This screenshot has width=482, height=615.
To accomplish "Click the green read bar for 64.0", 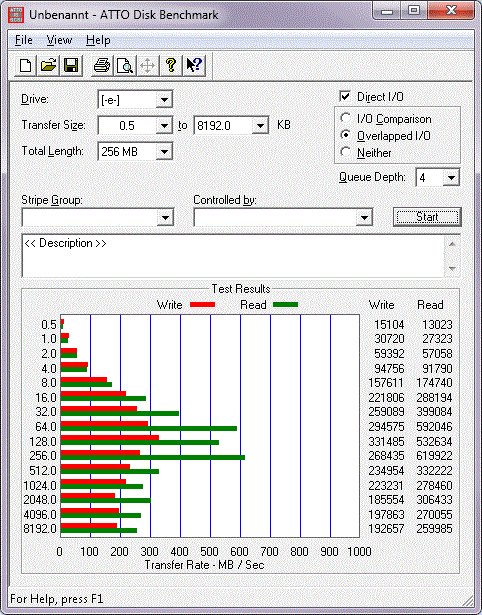I will (149, 428).
